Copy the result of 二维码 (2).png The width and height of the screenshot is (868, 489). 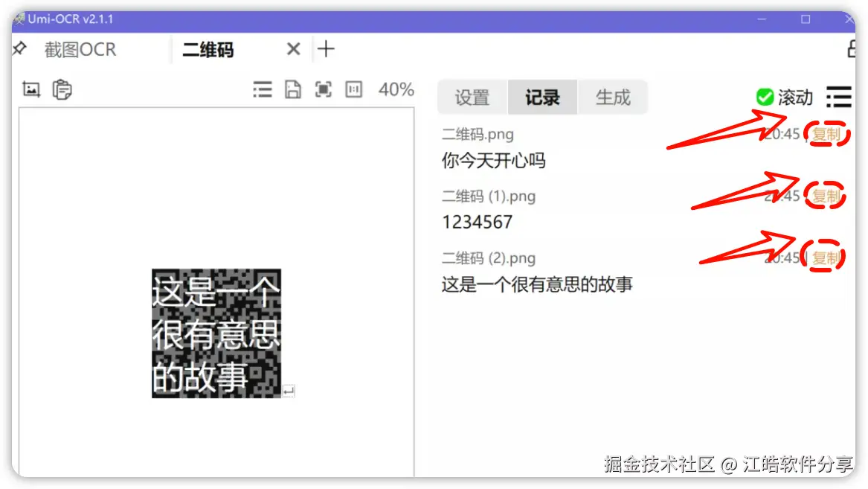[x=826, y=258]
